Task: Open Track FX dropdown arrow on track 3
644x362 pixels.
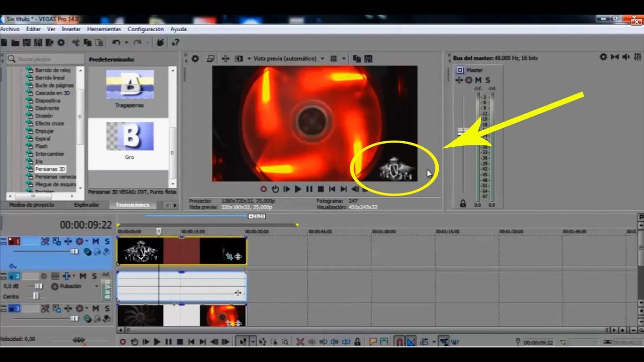Action: tap(87, 308)
